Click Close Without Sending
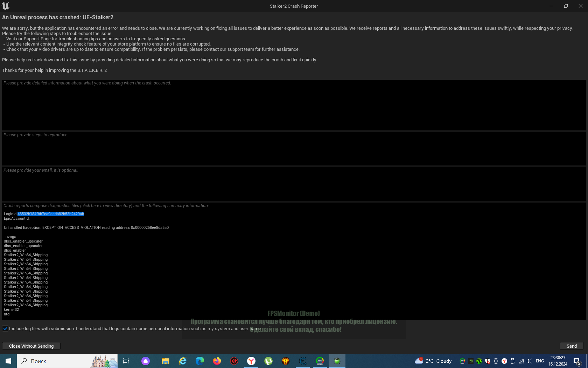This screenshot has height=368, width=588. click(x=31, y=346)
